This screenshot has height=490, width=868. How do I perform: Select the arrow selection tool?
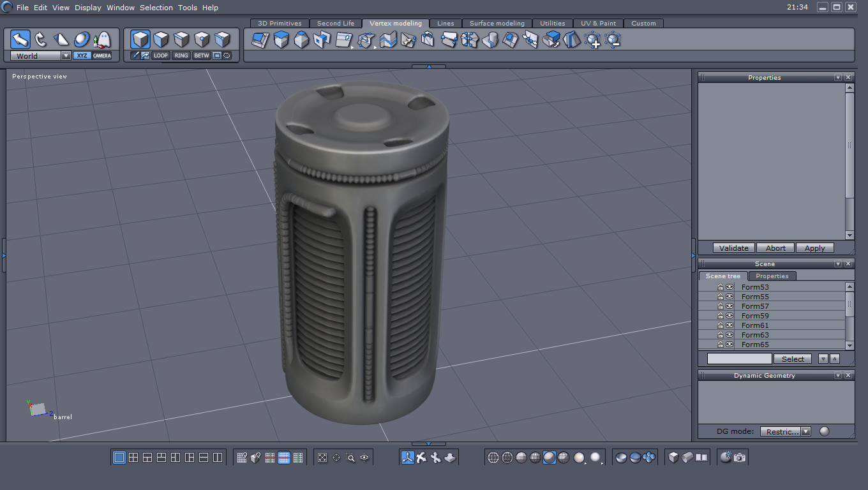[x=20, y=40]
